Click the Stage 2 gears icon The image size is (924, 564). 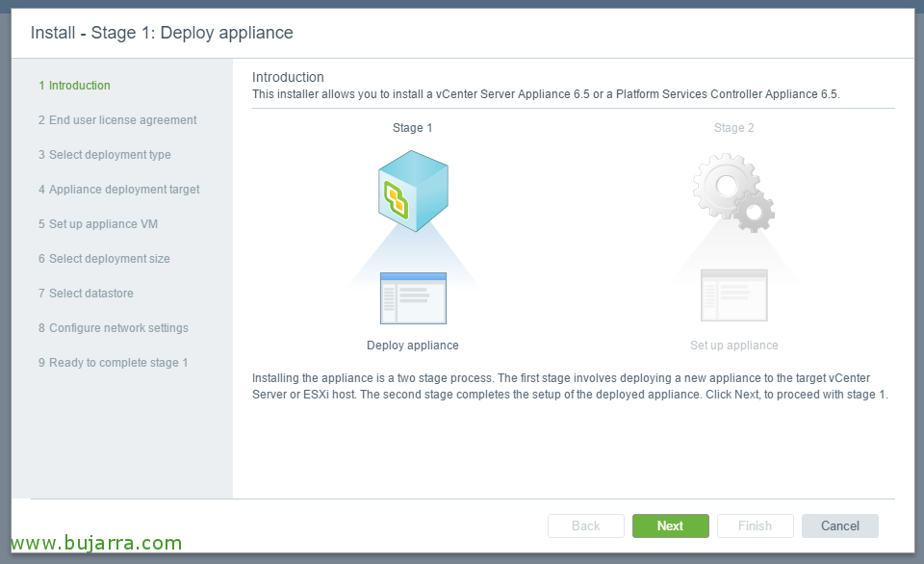click(x=733, y=192)
